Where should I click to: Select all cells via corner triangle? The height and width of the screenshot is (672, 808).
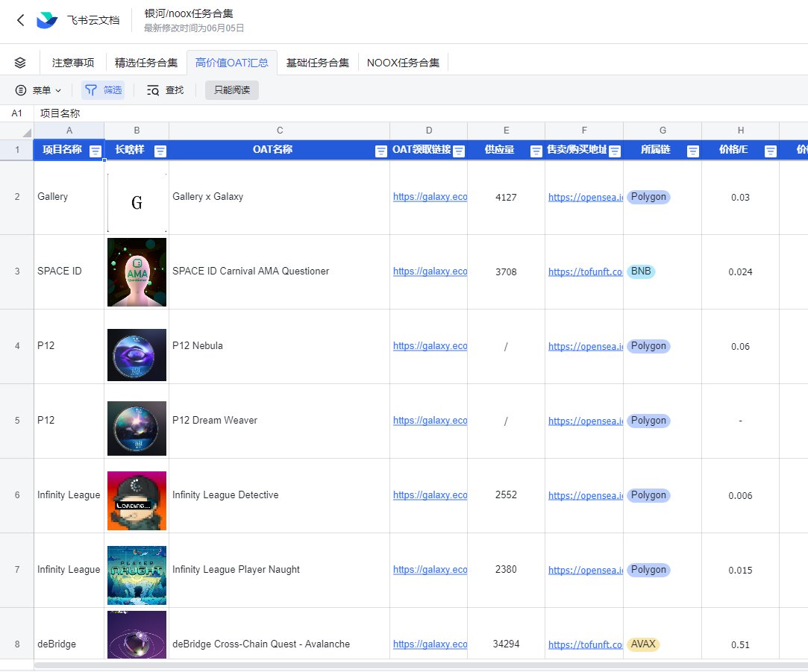coord(26,132)
